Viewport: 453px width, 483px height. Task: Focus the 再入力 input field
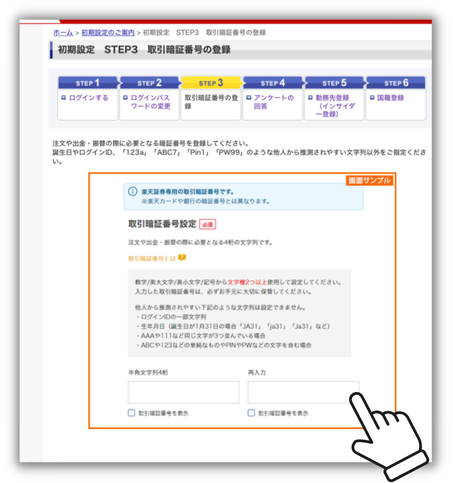pos(303,392)
